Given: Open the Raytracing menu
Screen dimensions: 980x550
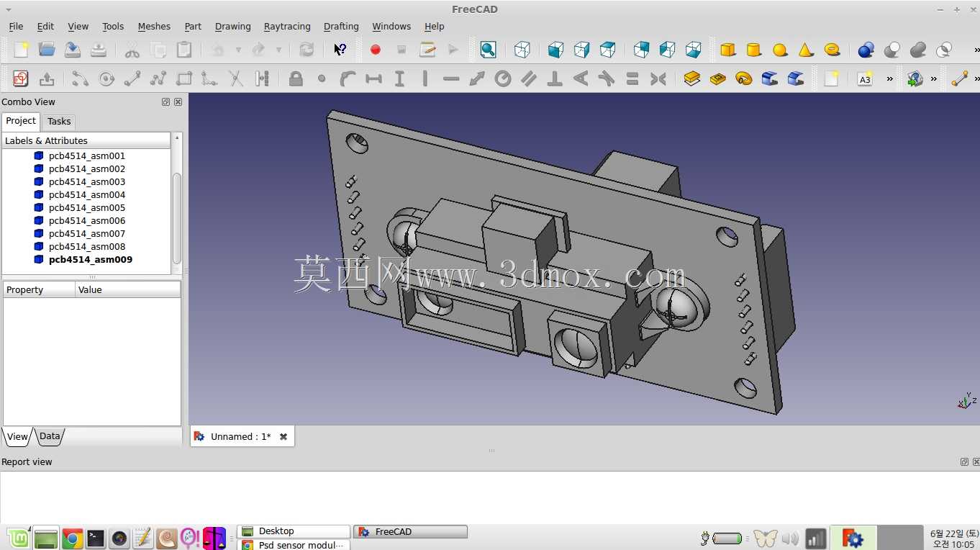Looking at the screenshot, I should point(287,27).
